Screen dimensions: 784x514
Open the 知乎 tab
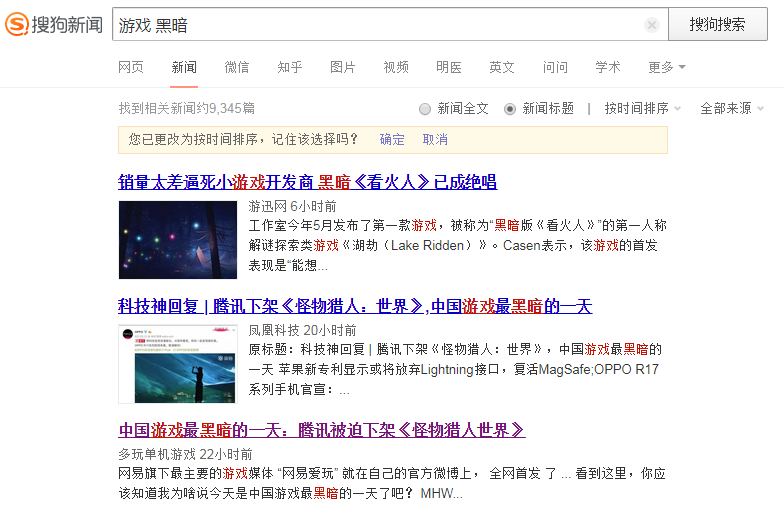(x=290, y=67)
